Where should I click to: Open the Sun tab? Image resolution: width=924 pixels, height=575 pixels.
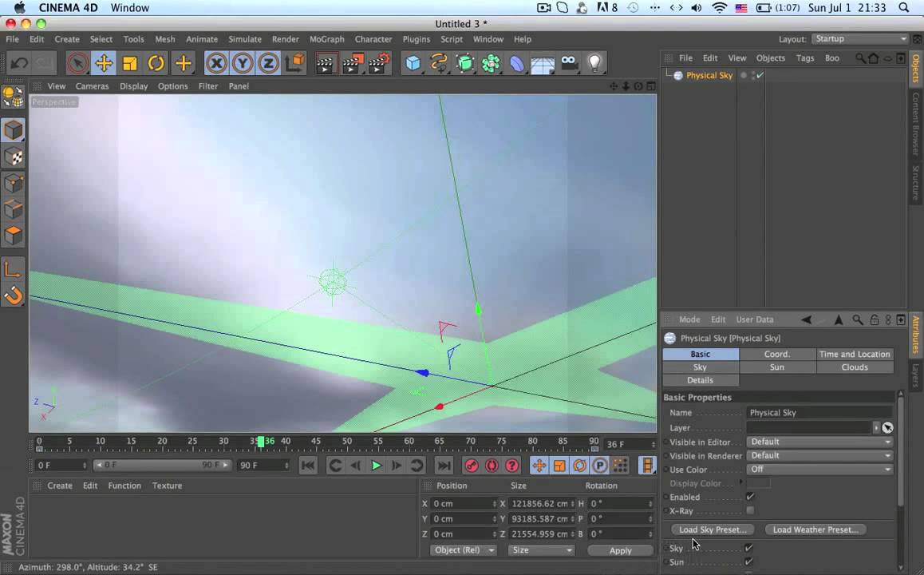coord(777,367)
